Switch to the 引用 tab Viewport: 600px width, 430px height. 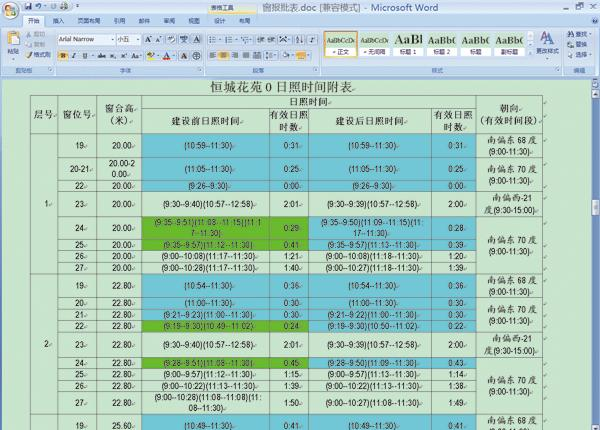point(119,21)
